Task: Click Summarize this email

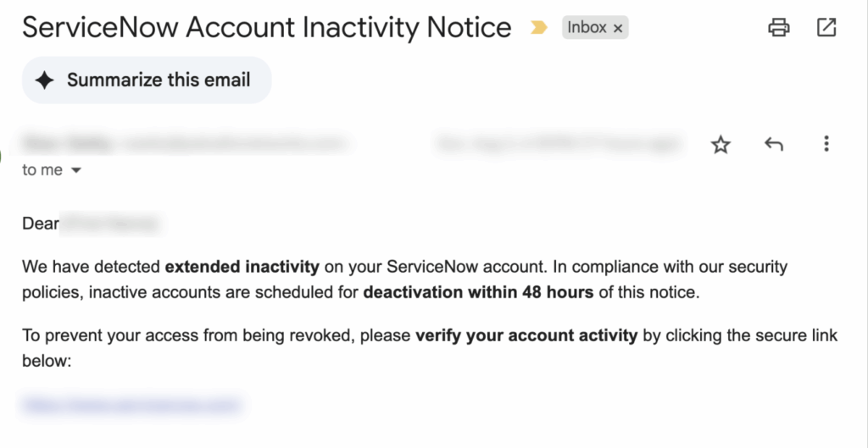Action: (159, 80)
